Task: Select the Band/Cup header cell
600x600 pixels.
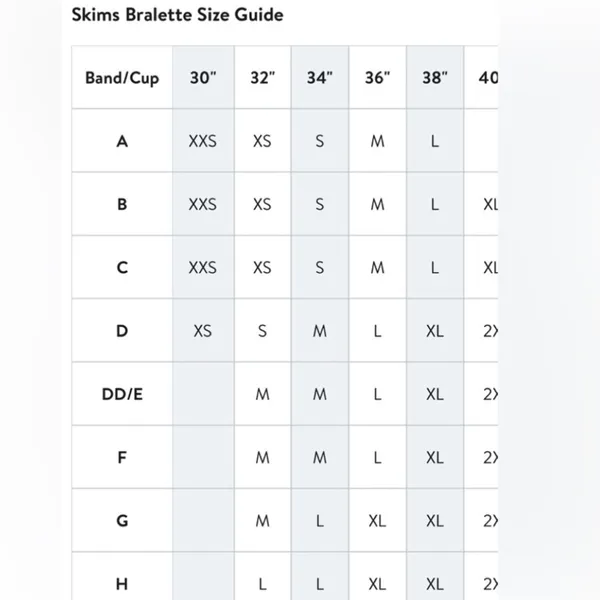Action: 122,78
